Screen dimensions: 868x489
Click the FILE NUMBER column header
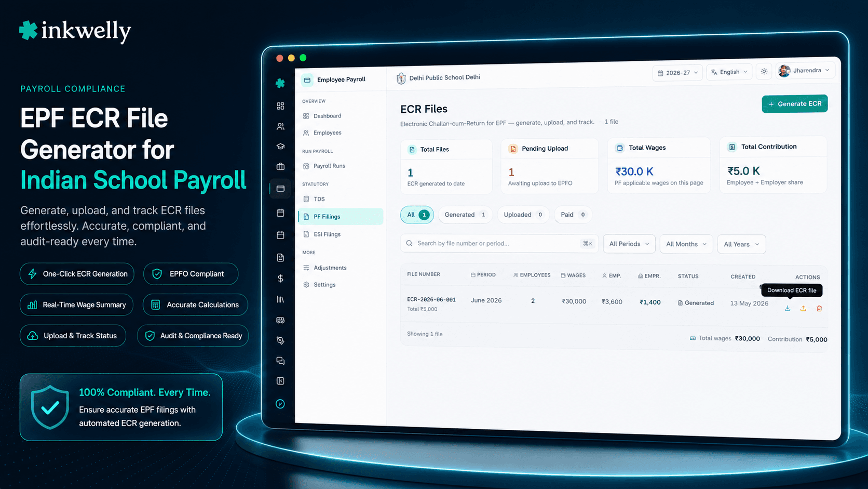(x=424, y=274)
